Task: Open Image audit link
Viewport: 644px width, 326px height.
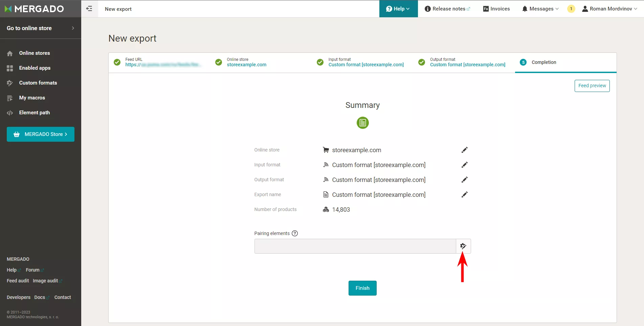Action: point(47,281)
